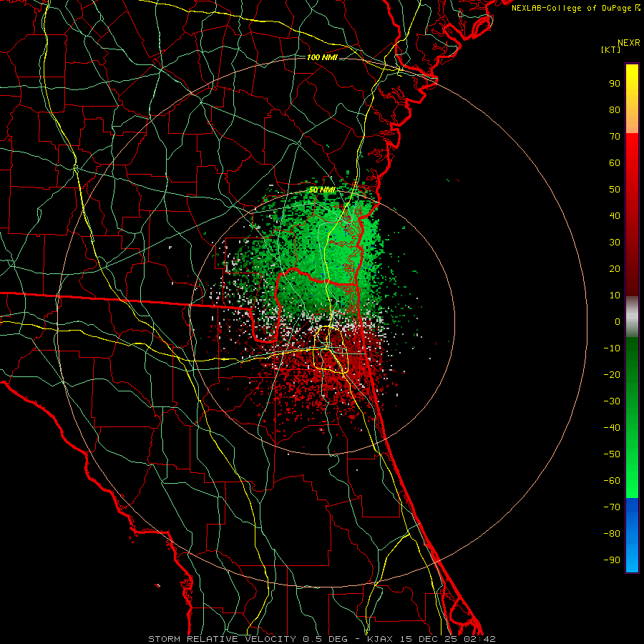Click the 30 value on velocity scale
Viewport: 644px width, 644px height.
click(615, 243)
